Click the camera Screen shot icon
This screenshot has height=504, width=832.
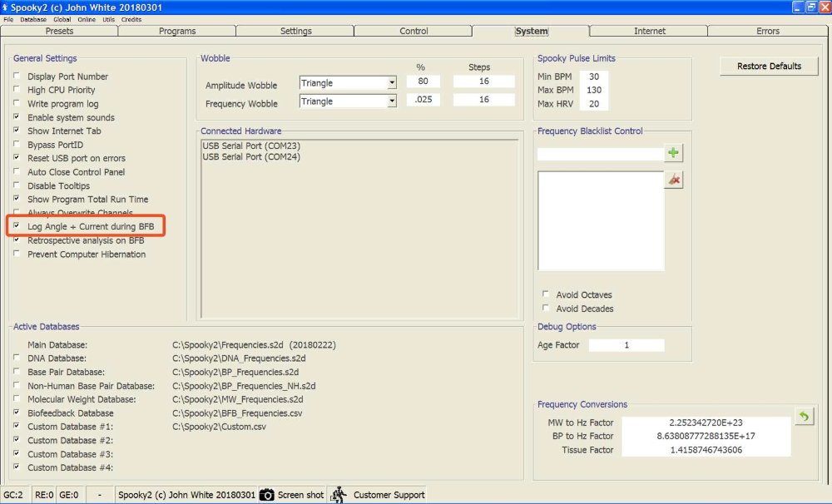266,495
